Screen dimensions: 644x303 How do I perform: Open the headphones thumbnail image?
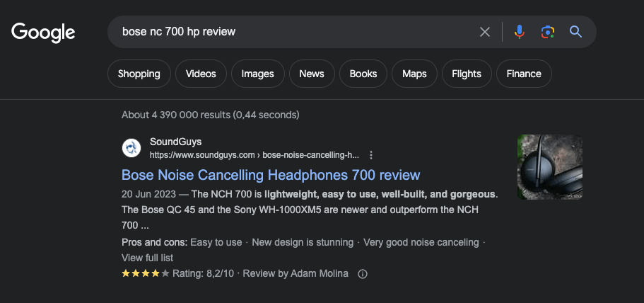point(549,167)
